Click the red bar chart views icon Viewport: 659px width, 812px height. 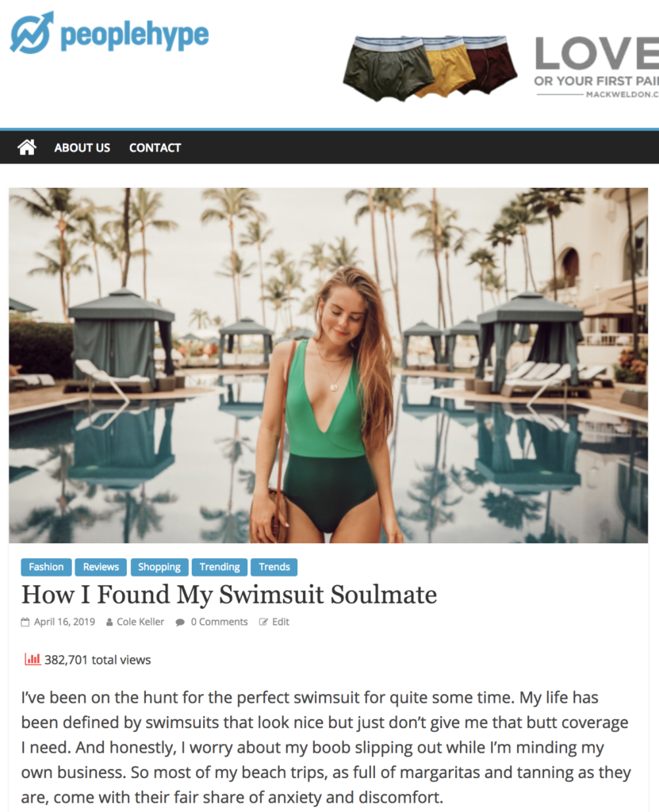click(33, 659)
